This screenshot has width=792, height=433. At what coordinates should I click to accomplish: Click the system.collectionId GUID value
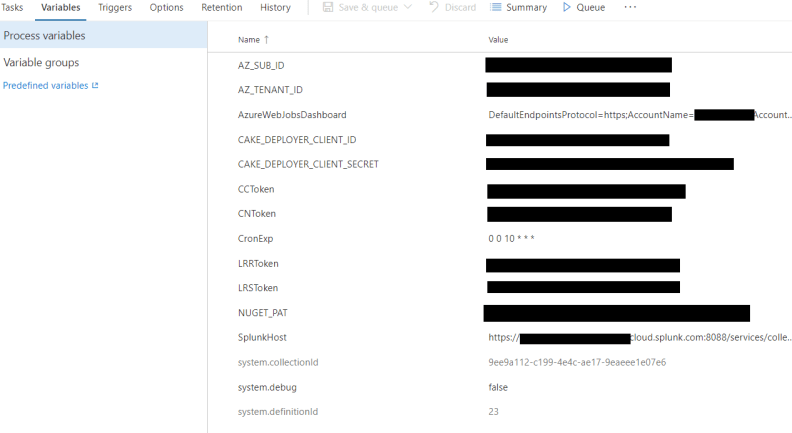(x=577, y=362)
